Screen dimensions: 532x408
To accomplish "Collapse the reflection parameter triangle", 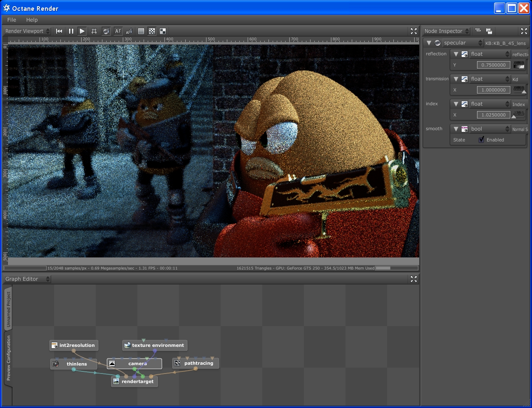I will tap(456, 54).
